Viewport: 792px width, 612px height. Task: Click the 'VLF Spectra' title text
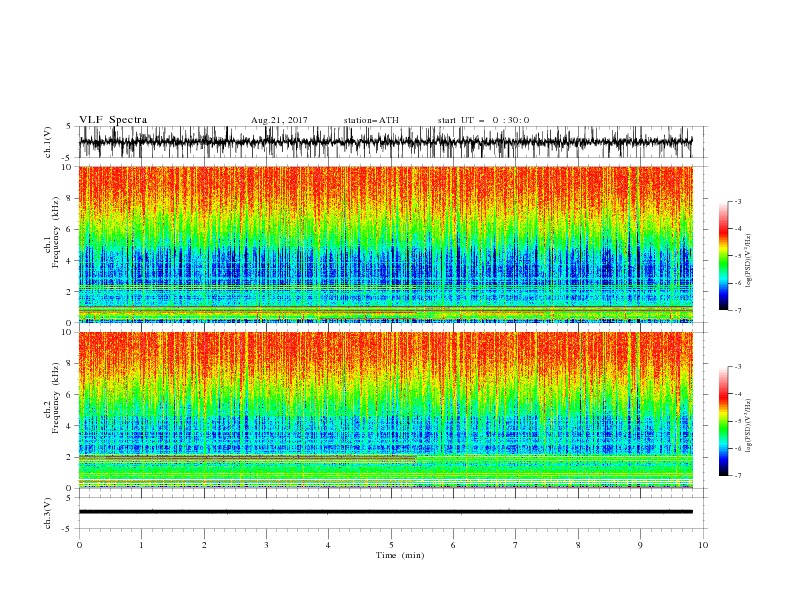click(x=113, y=120)
